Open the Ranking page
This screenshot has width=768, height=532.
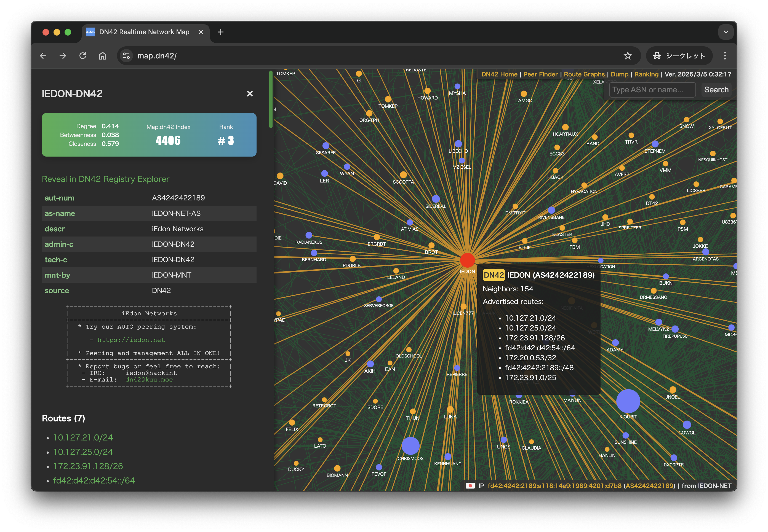[x=646, y=74]
